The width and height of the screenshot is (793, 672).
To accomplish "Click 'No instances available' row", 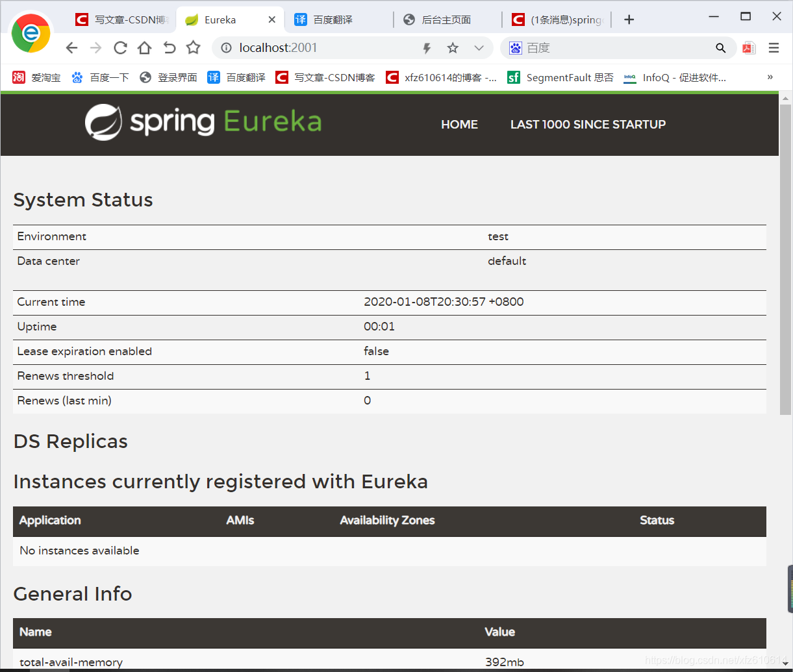I will (x=390, y=551).
